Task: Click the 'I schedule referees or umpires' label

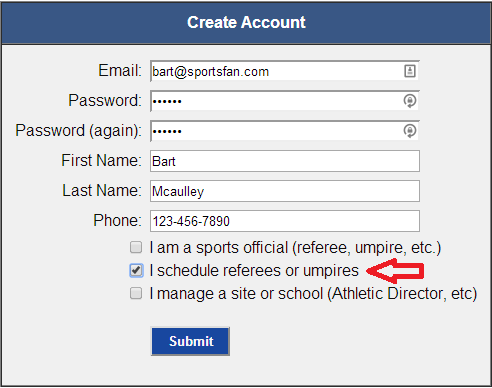Action: [x=254, y=270]
